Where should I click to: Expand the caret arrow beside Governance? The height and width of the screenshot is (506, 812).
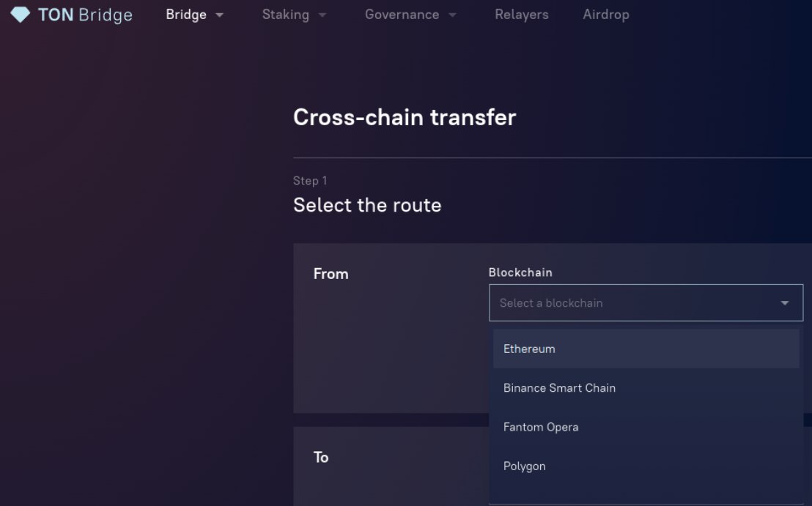(x=452, y=15)
